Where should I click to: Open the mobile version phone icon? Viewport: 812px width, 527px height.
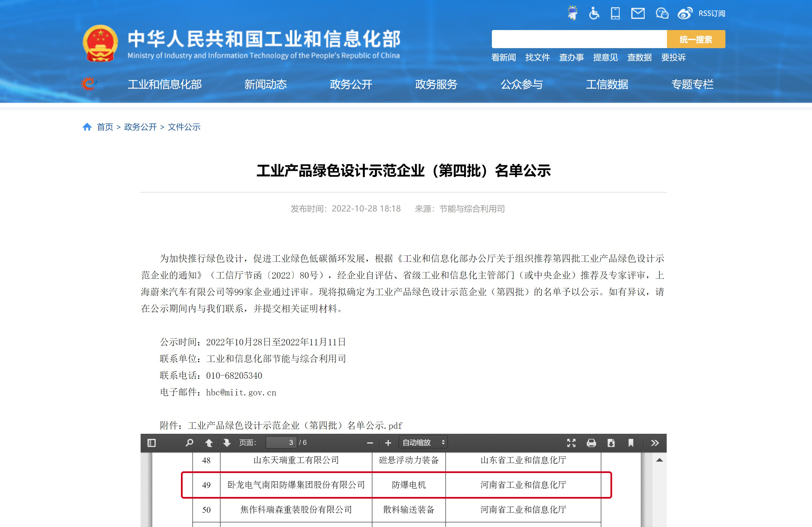[615, 13]
